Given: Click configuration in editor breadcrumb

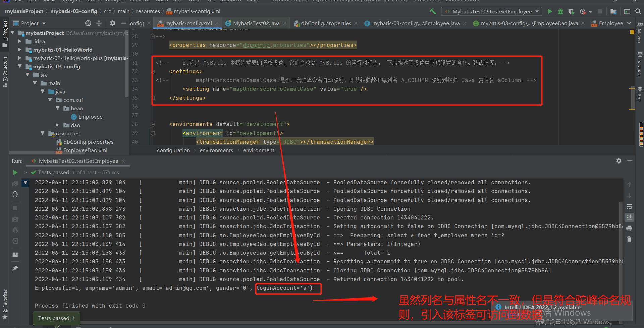Looking at the screenshot, I should pos(173,150).
